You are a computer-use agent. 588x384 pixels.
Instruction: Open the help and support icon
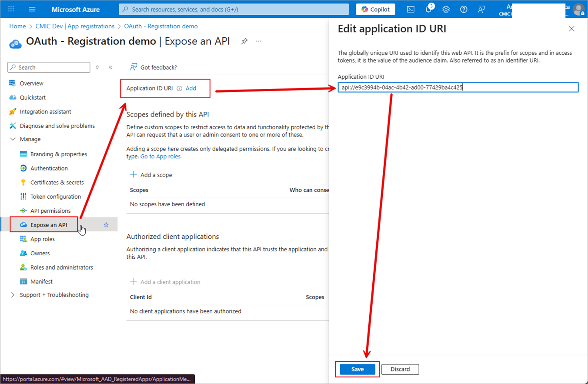click(x=464, y=9)
